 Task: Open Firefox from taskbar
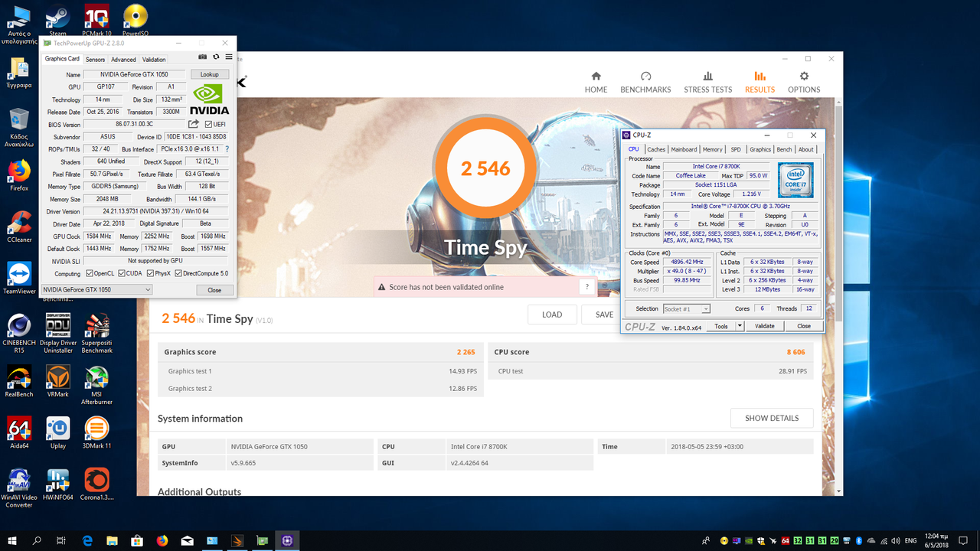coord(162,540)
